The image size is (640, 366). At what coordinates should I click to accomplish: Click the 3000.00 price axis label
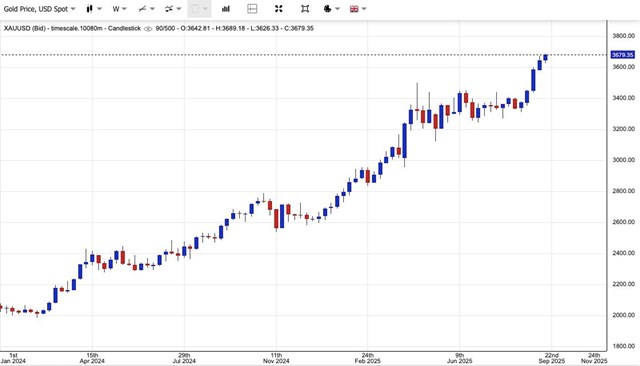(623, 160)
